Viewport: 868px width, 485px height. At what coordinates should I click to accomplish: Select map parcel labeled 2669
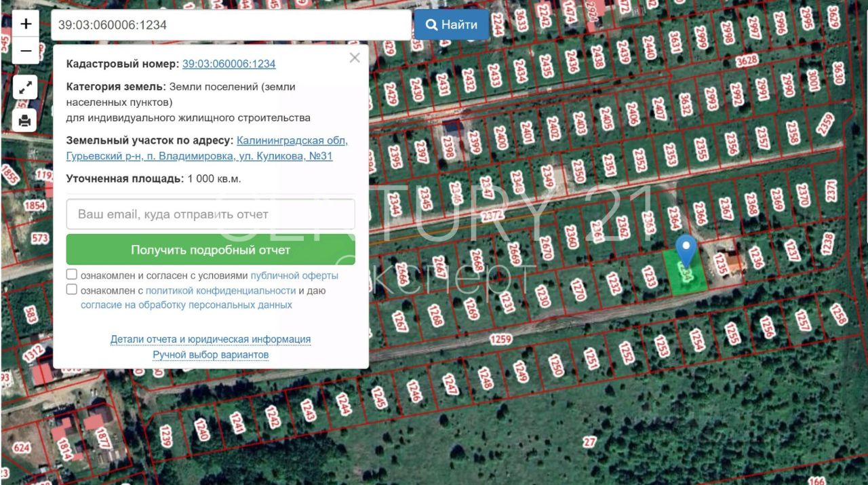514,254
